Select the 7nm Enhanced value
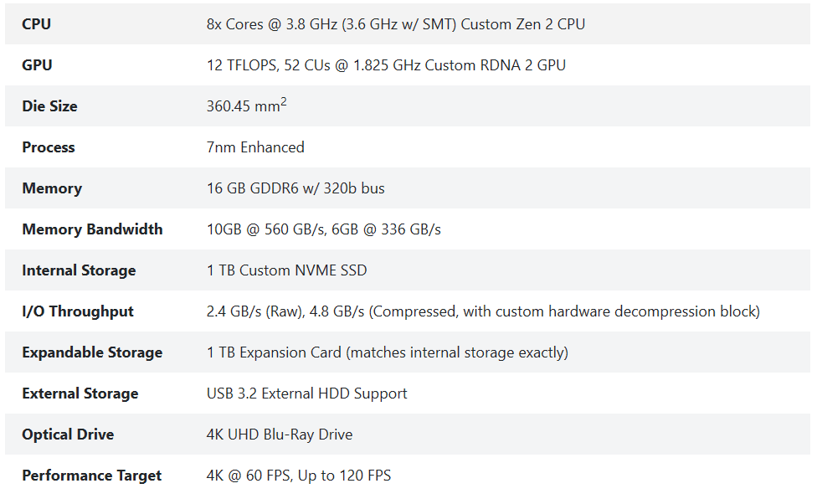The image size is (817, 504). click(x=255, y=147)
